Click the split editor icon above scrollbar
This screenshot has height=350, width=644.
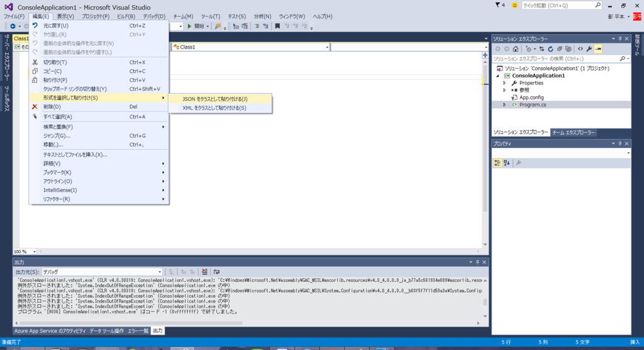tap(485, 55)
